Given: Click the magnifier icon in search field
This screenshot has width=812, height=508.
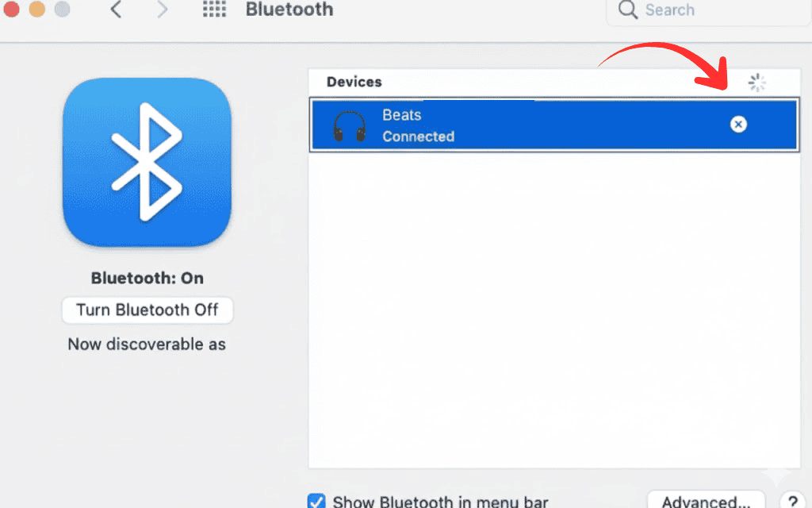Looking at the screenshot, I should pos(627,10).
